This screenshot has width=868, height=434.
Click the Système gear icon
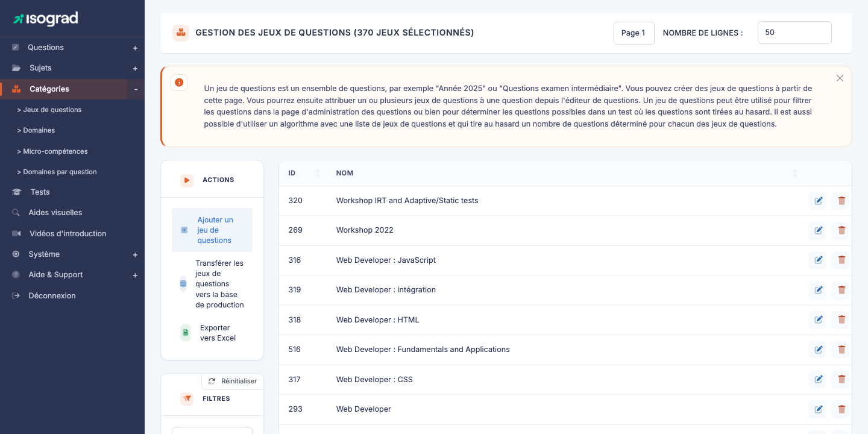coord(16,254)
